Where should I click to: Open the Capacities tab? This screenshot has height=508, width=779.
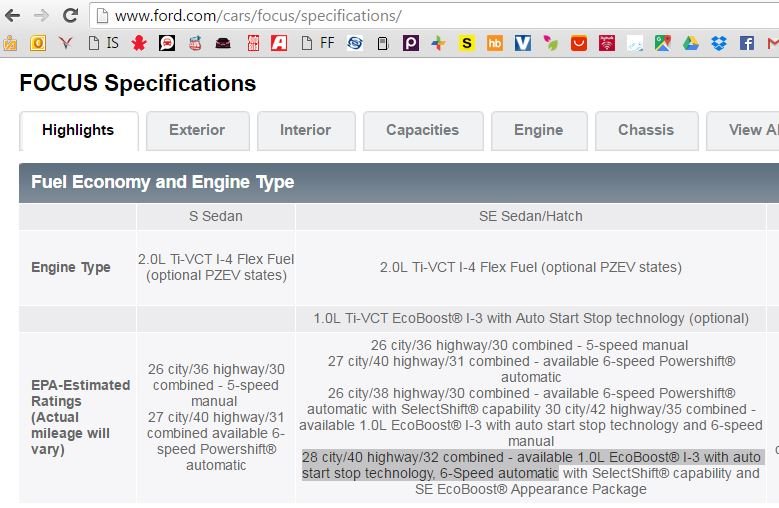point(423,131)
